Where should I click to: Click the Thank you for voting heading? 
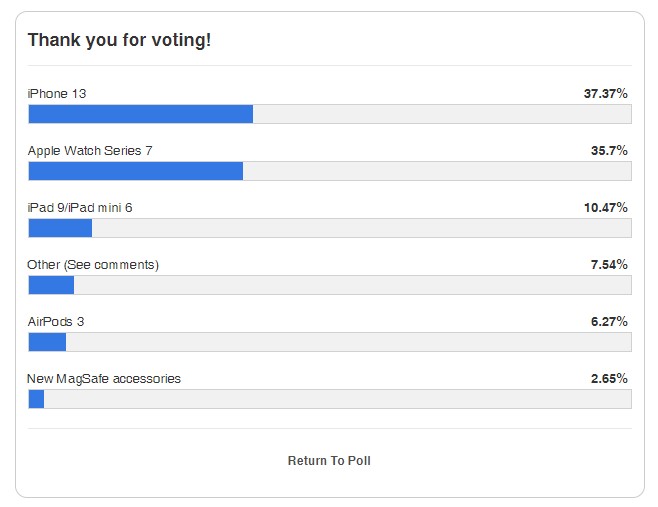click(x=119, y=40)
